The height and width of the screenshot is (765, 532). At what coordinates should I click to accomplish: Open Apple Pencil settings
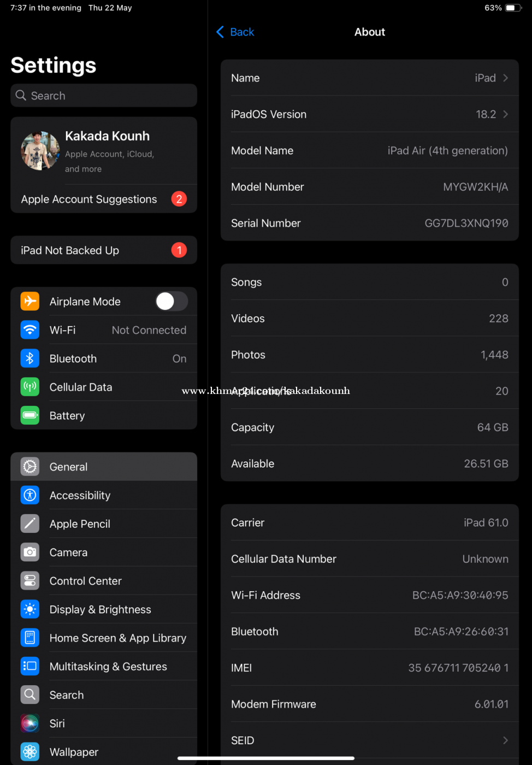(x=104, y=523)
